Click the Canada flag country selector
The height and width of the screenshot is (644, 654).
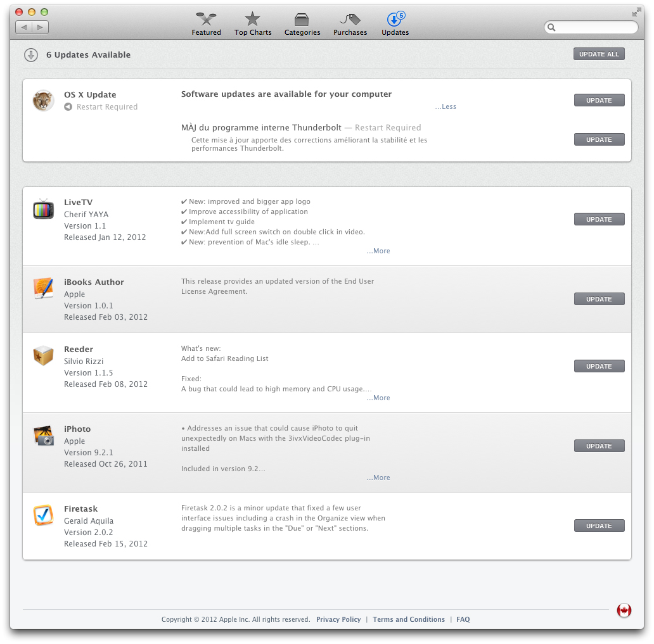pyautogui.click(x=624, y=610)
